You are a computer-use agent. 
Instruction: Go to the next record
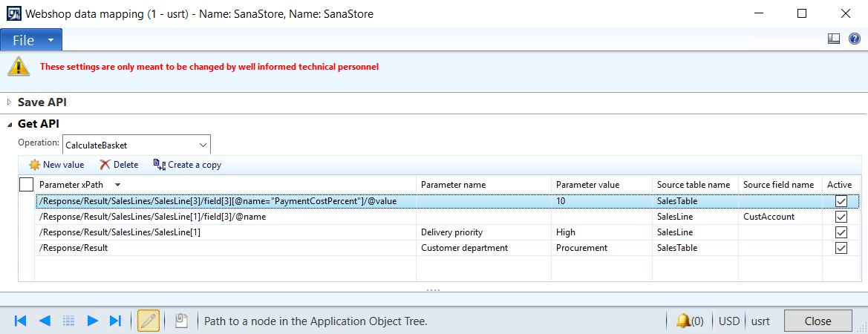[93, 321]
